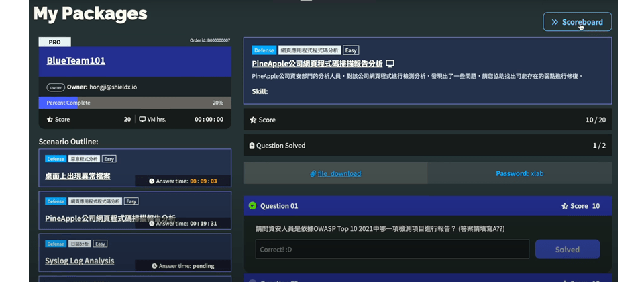Viewport: 644px width, 282px height.
Task: Select the 桌面上出現異常檔案 scenario
Action: pos(78,176)
